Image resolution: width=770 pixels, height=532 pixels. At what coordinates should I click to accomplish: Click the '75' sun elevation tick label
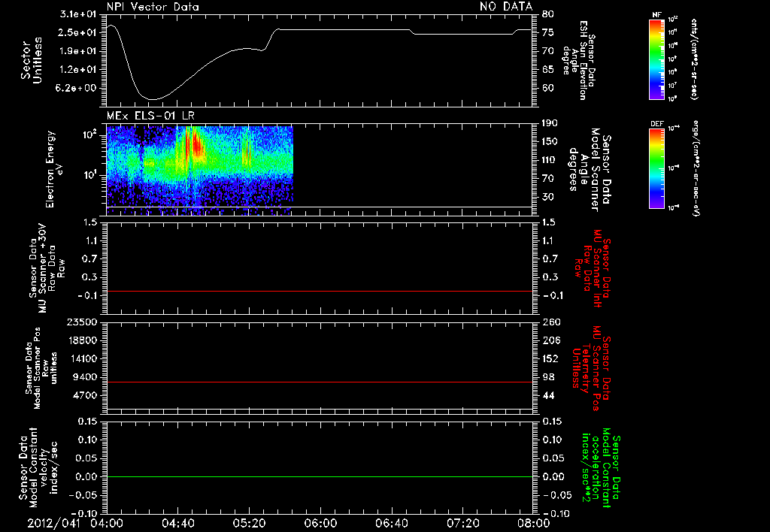tap(548, 32)
